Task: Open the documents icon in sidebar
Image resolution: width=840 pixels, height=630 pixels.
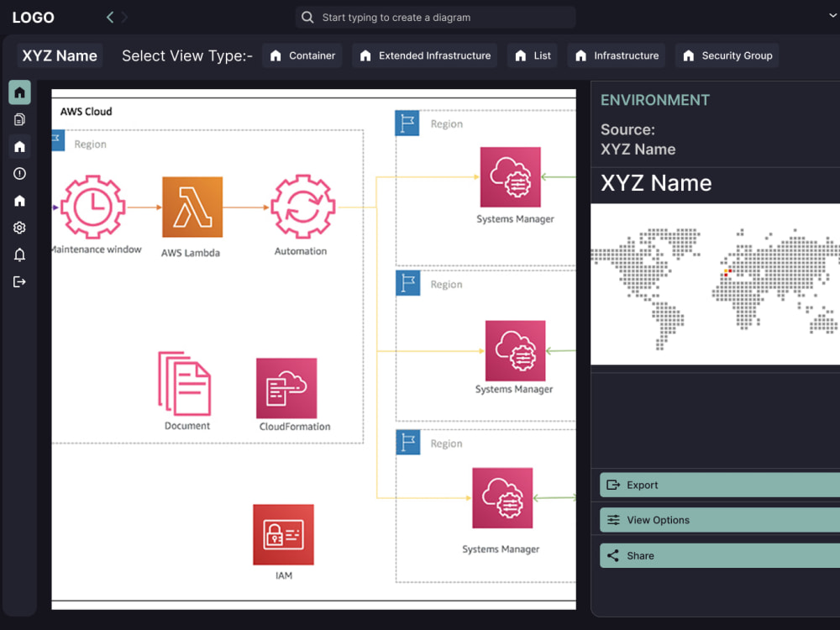Action: (x=19, y=119)
